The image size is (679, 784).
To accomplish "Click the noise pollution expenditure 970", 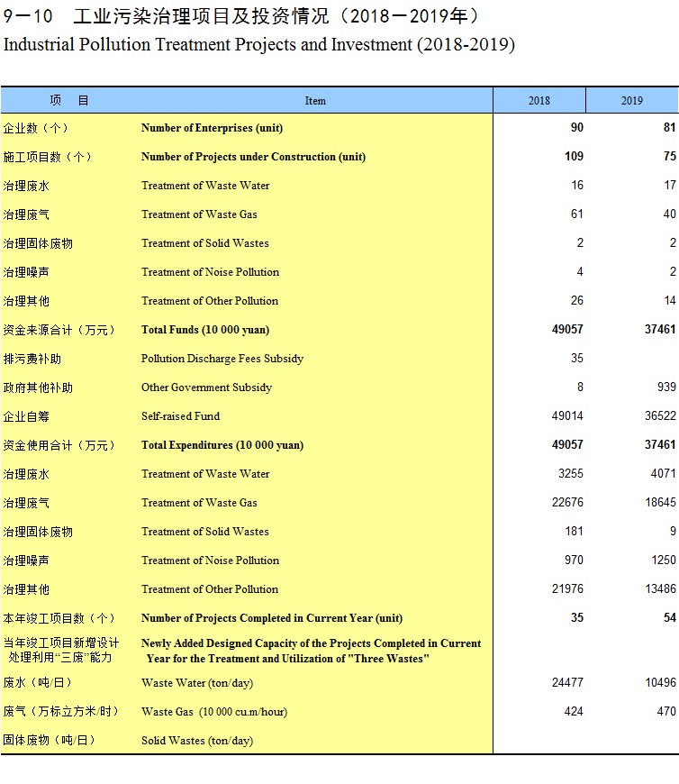I will 574,561.
